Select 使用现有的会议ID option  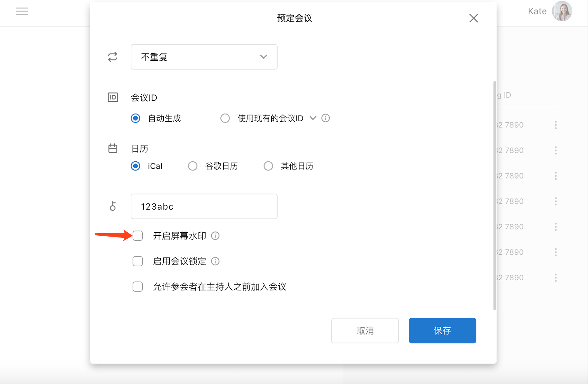coord(225,118)
